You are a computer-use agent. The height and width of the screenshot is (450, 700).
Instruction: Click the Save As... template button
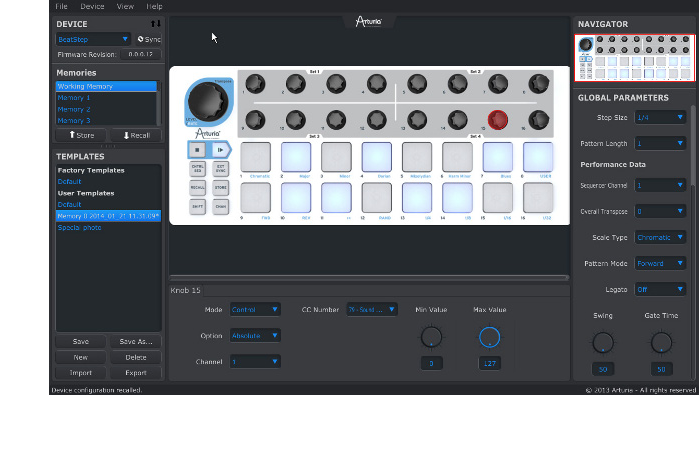tap(135, 342)
